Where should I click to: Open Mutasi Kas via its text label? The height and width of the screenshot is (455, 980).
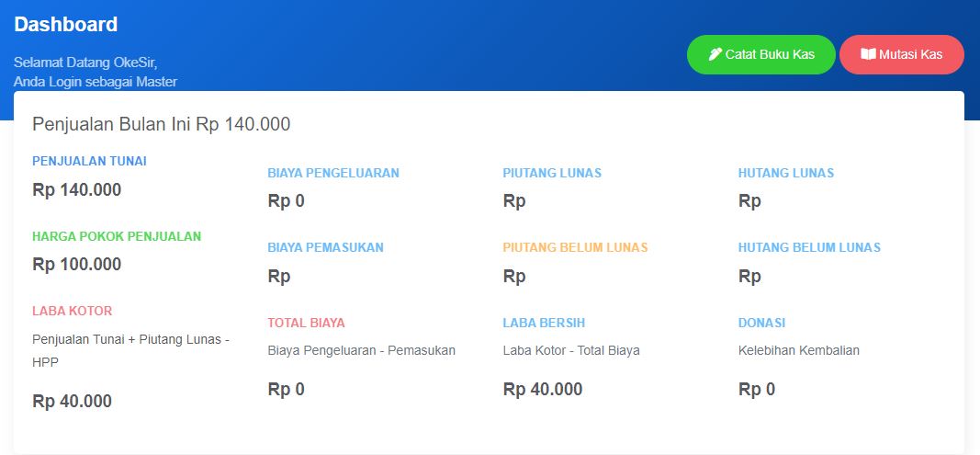click(x=910, y=54)
